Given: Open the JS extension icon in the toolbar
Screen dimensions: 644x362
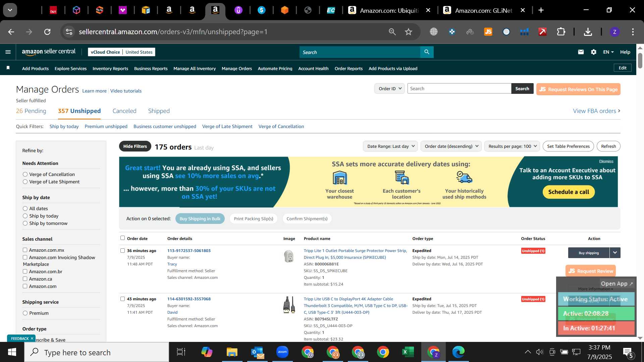Looking at the screenshot, I should coord(488,32).
